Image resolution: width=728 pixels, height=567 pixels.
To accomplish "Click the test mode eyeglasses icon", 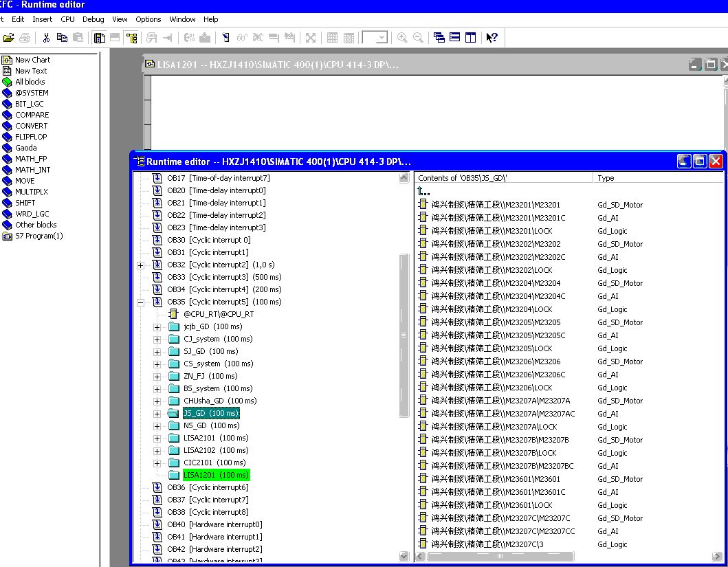I will click(x=242, y=38).
